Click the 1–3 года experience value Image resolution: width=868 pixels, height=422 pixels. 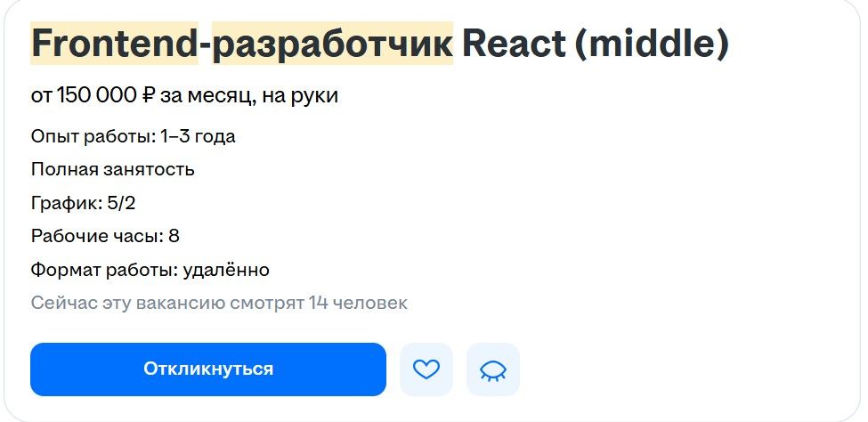click(x=198, y=136)
